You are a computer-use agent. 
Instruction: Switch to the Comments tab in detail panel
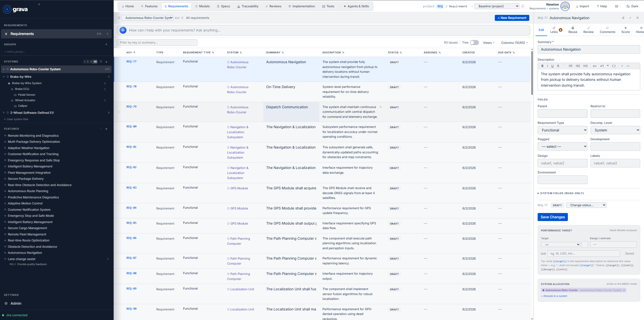coord(607,30)
